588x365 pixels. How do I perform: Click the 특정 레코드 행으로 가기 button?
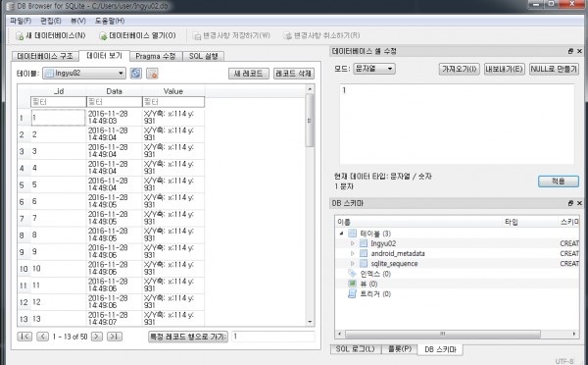pyautogui.click(x=188, y=337)
